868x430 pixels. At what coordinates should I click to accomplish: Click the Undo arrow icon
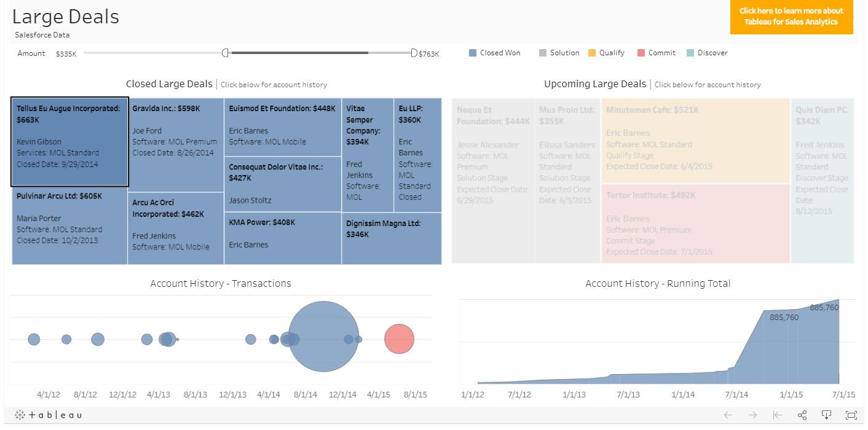pyautogui.click(x=728, y=415)
